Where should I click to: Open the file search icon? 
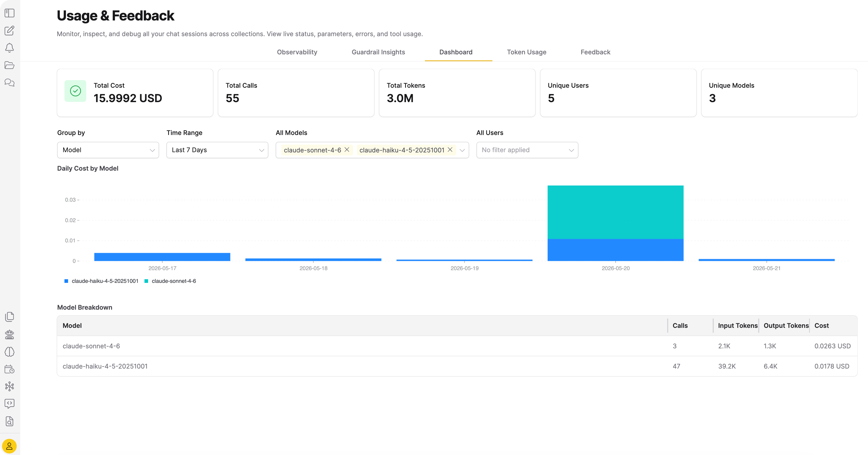9,421
